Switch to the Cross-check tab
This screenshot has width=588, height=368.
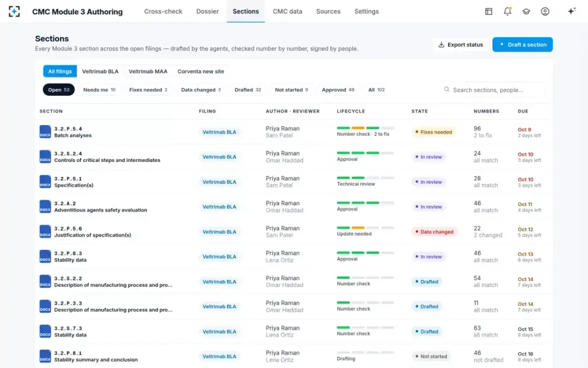point(163,11)
